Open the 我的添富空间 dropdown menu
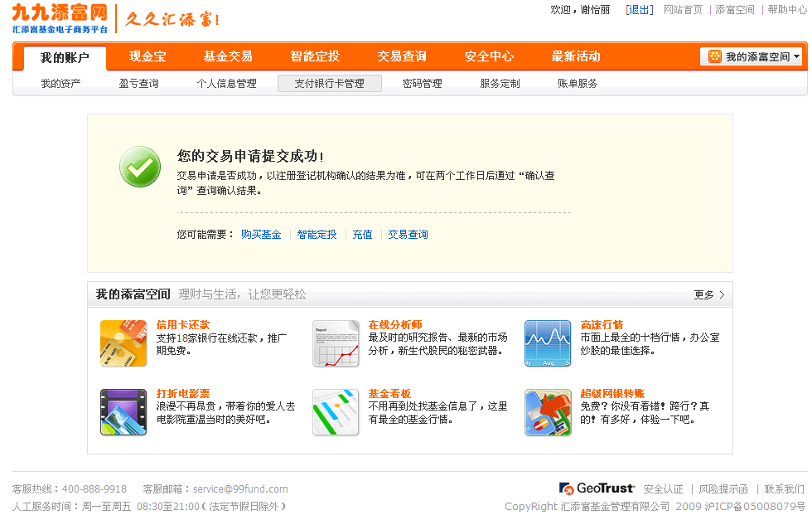This screenshot has width=812, height=520. pos(752,56)
